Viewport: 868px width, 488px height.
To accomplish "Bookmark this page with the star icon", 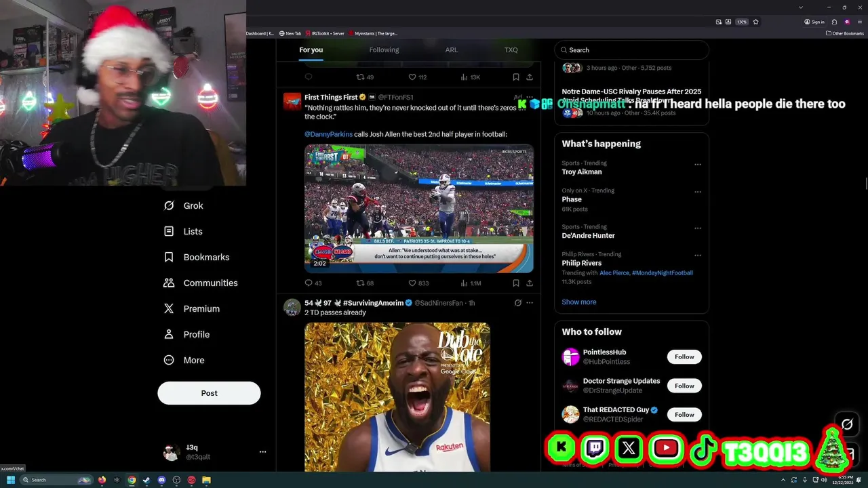I will click(755, 22).
